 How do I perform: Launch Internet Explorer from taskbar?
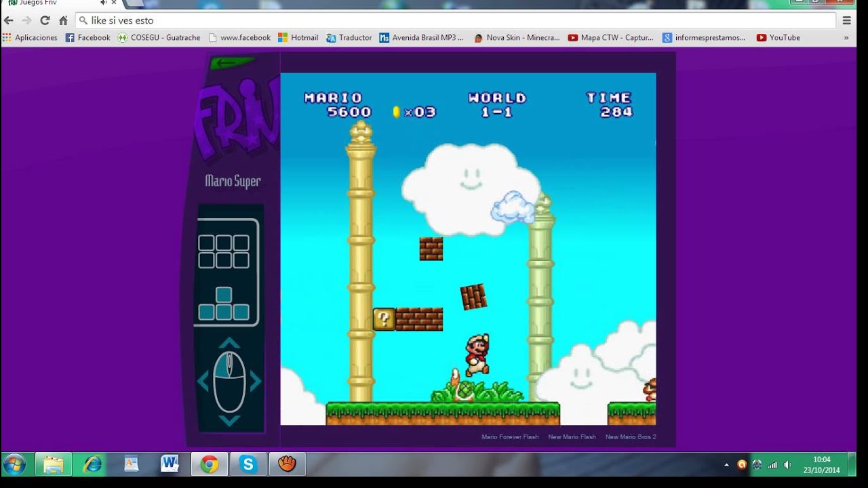(x=92, y=464)
